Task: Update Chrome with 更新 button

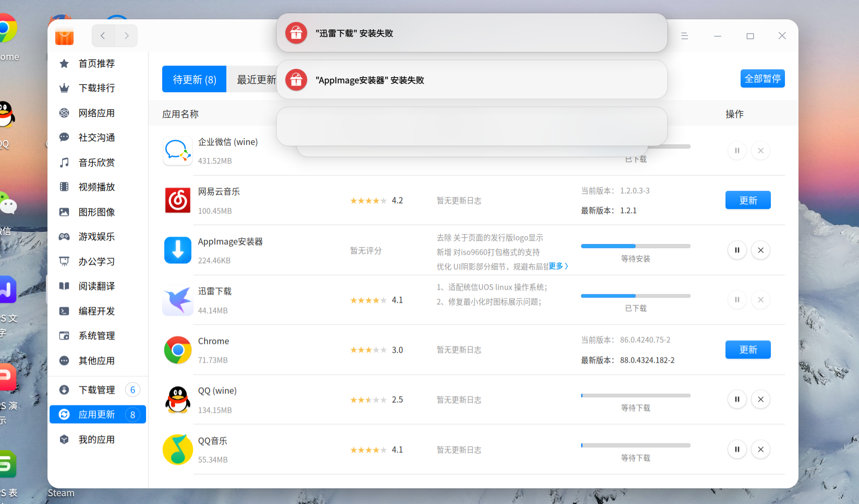Action: click(x=748, y=350)
